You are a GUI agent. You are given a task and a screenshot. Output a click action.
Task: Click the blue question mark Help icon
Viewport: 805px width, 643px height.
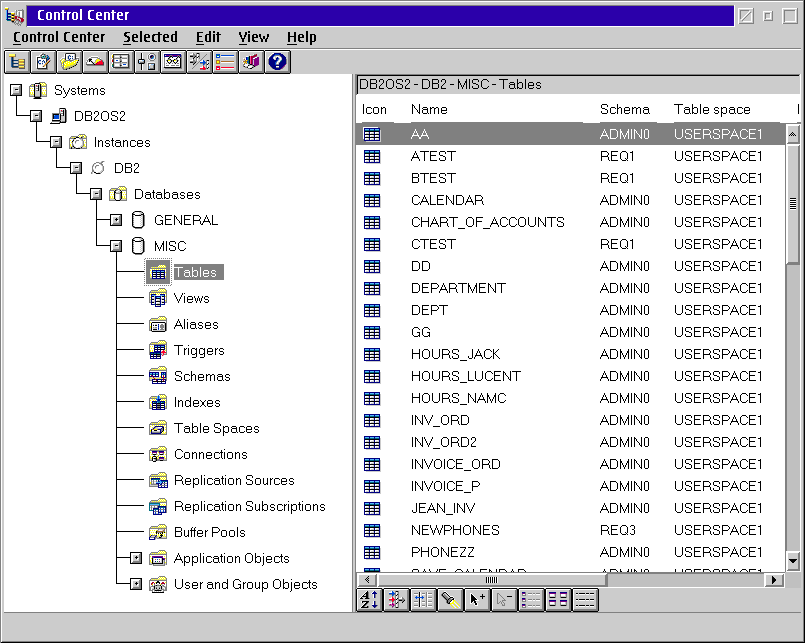(x=278, y=62)
